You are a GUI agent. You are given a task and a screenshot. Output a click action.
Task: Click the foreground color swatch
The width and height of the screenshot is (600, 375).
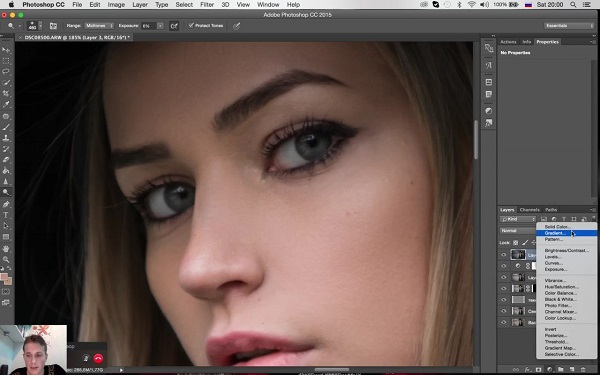(x=4, y=277)
